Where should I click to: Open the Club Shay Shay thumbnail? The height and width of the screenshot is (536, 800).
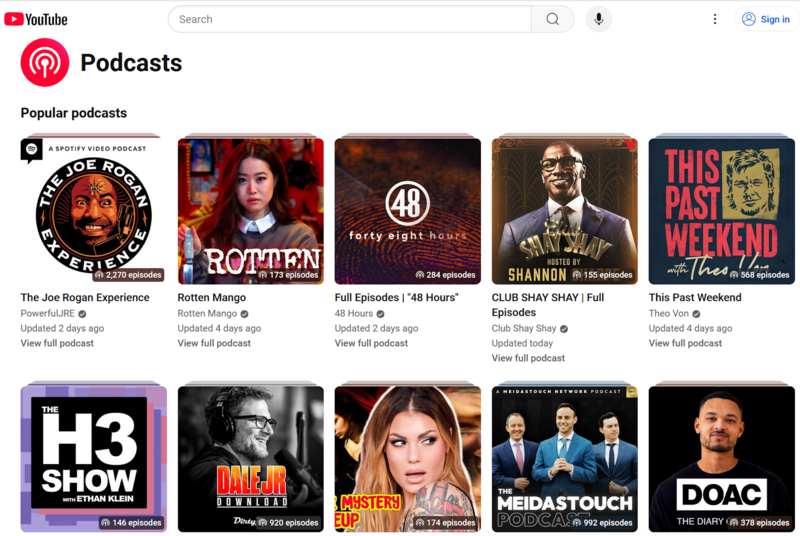pos(565,211)
